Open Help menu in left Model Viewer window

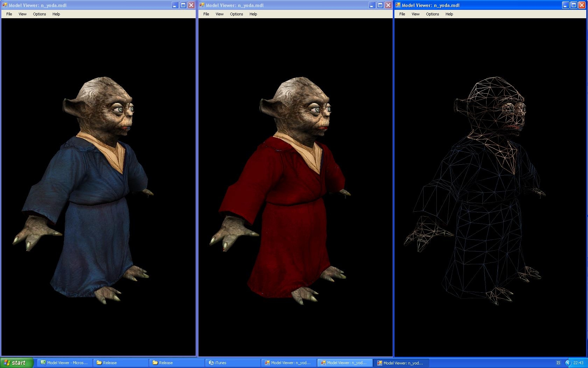[56, 14]
